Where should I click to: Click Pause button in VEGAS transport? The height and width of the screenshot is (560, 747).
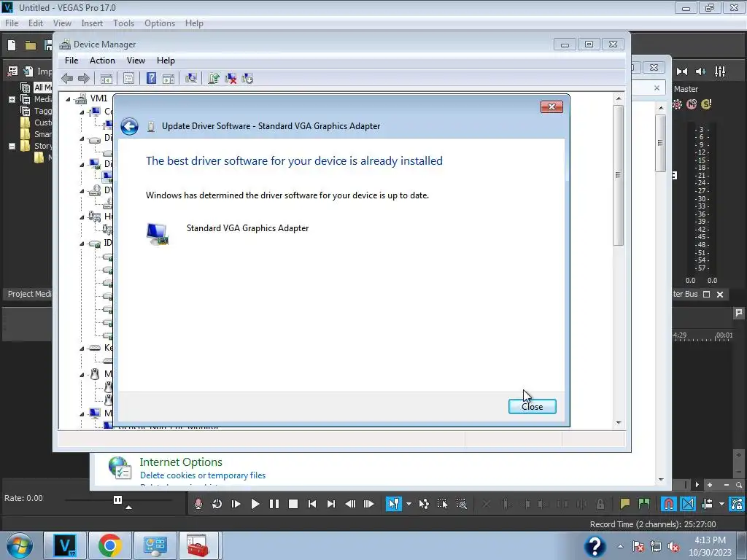[x=274, y=504]
